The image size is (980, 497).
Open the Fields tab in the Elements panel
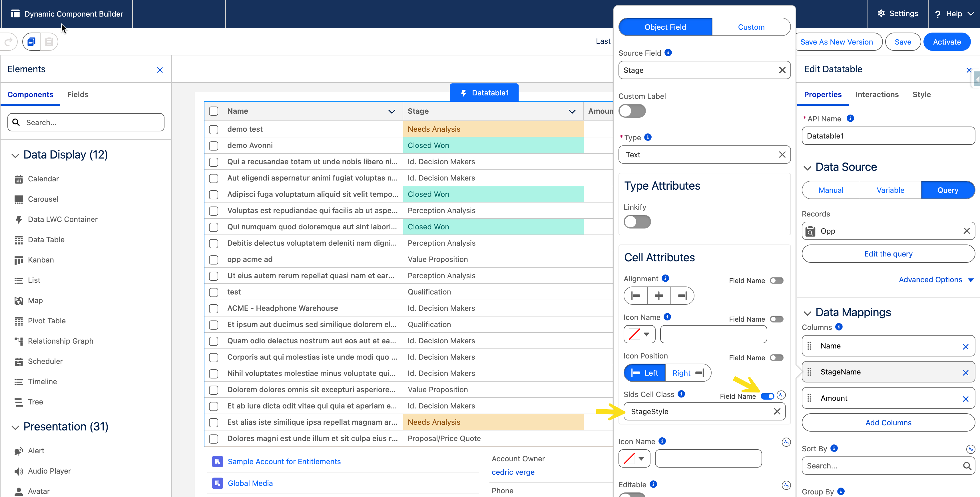[78, 94]
